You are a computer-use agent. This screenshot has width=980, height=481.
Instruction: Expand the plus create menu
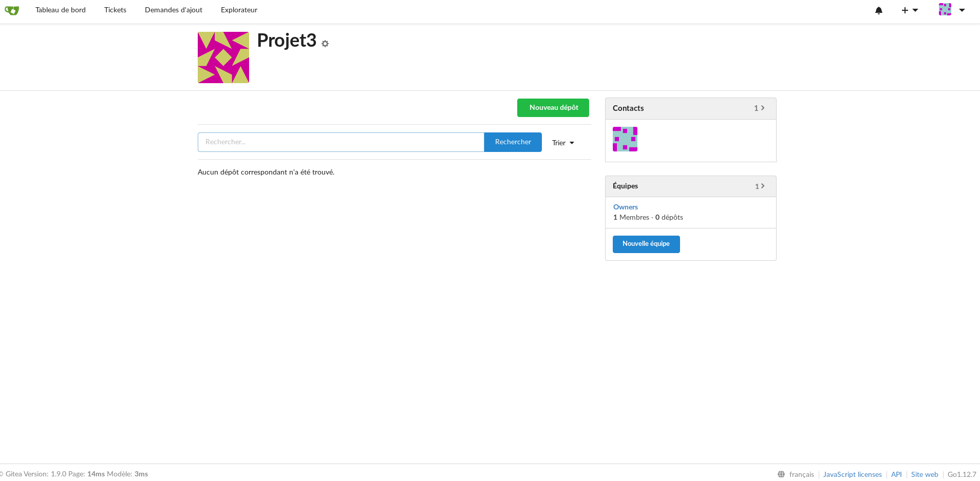909,10
